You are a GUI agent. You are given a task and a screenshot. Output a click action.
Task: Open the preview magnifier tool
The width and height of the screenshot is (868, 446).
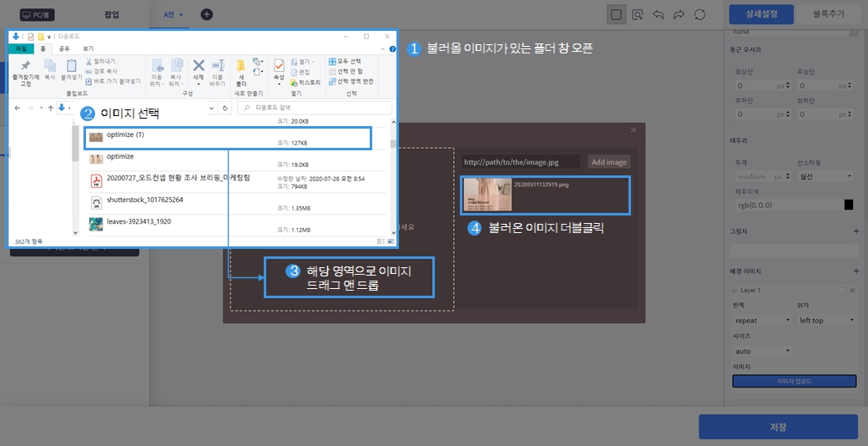[x=638, y=15]
